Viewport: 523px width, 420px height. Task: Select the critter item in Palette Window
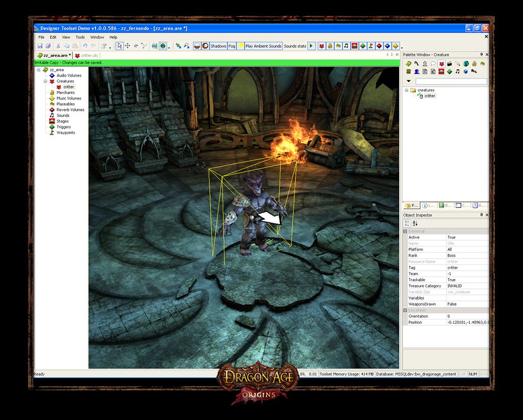430,96
